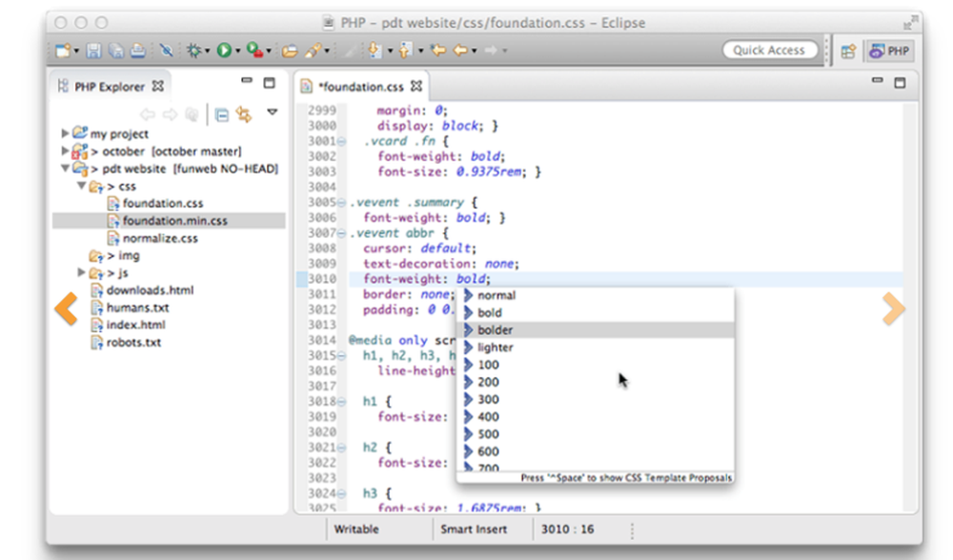Viewport: 953px width, 560px height.
Task: Click the Open Perspective icon
Action: click(848, 51)
